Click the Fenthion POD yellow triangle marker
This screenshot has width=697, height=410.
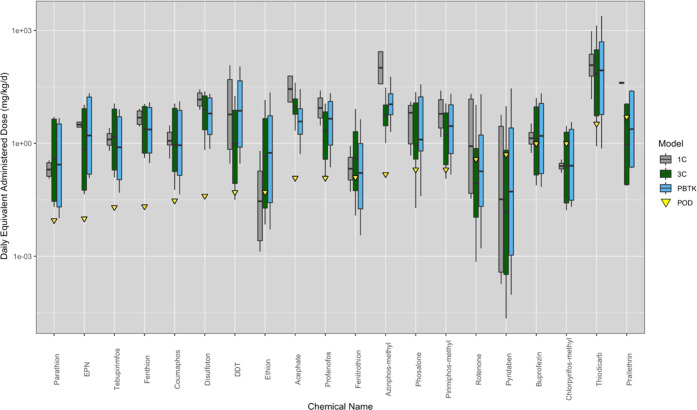[144, 207]
